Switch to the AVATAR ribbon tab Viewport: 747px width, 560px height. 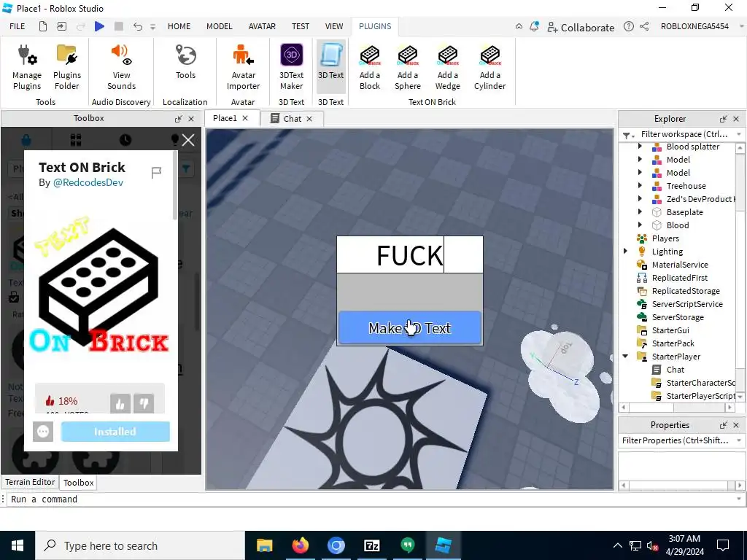pos(262,26)
